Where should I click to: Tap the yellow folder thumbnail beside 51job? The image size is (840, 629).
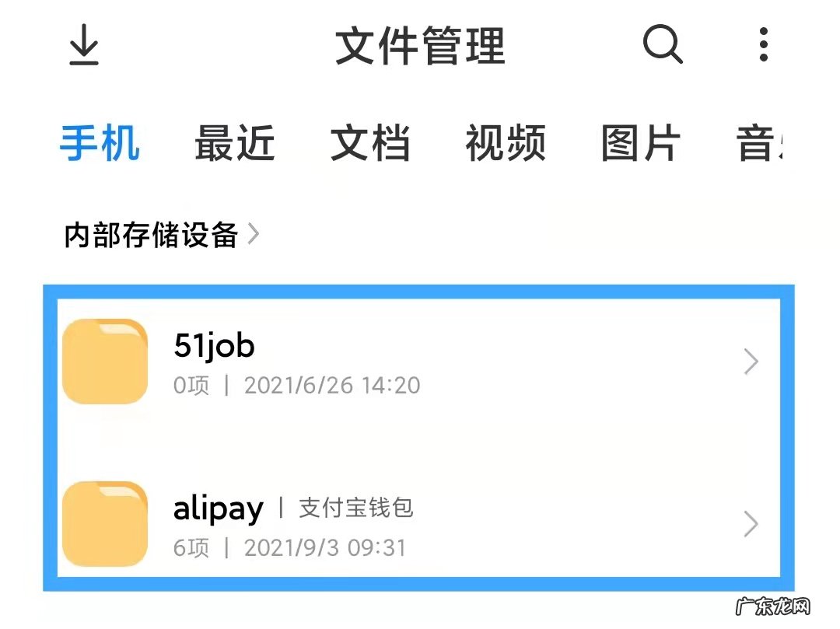pos(103,362)
